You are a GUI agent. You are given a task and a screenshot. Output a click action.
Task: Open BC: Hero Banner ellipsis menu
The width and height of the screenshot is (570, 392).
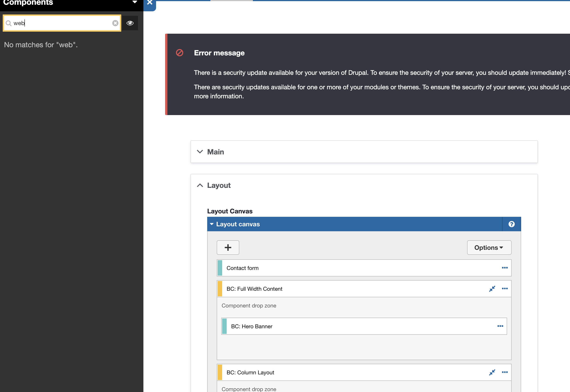pos(500,326)
